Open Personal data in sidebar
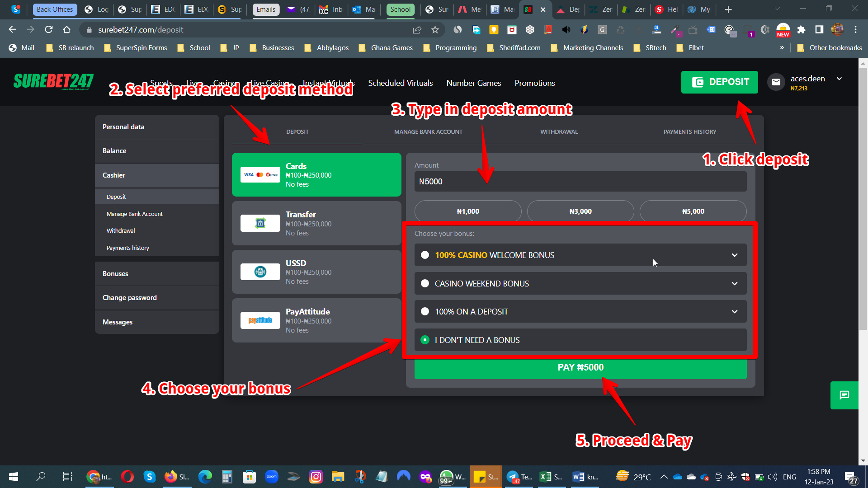 (157, 127)
